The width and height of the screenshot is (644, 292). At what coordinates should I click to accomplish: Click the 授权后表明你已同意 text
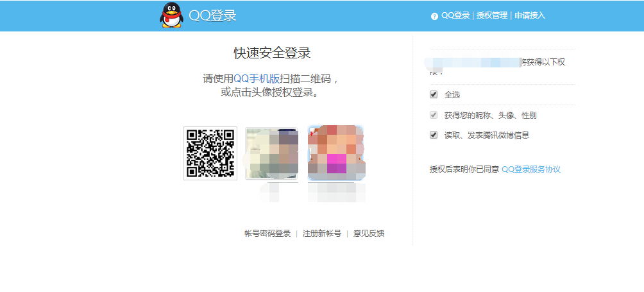464,169
